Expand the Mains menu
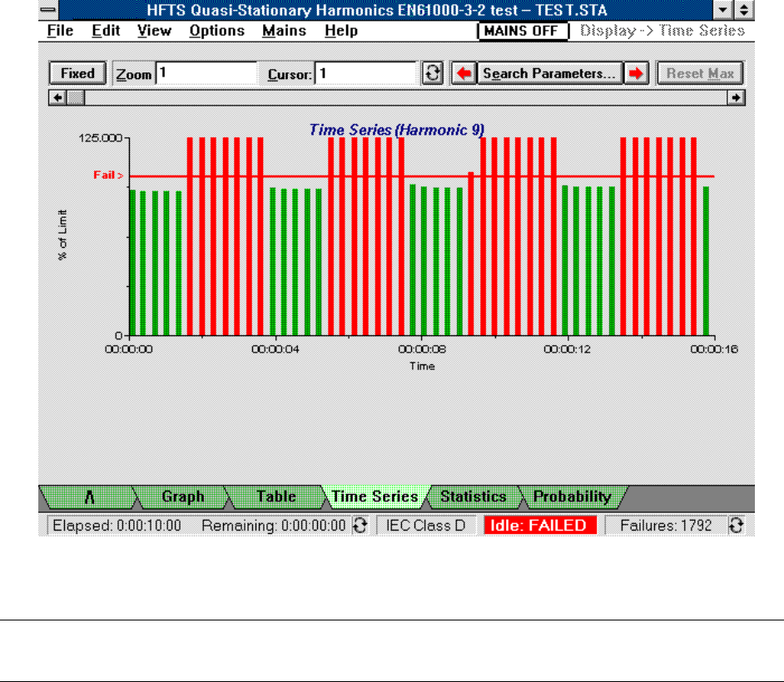The width and height of the screenshot is (784, 682). tap(284, 31)
